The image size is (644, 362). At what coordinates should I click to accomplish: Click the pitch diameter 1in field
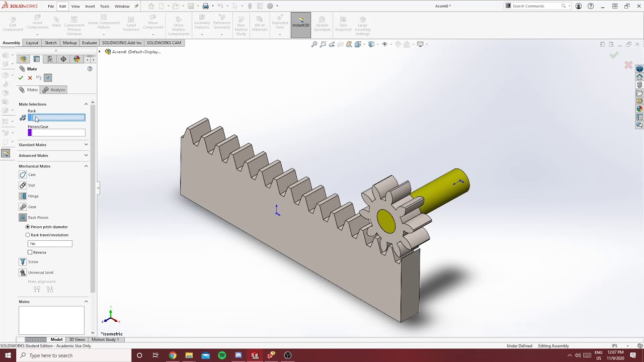50,243
